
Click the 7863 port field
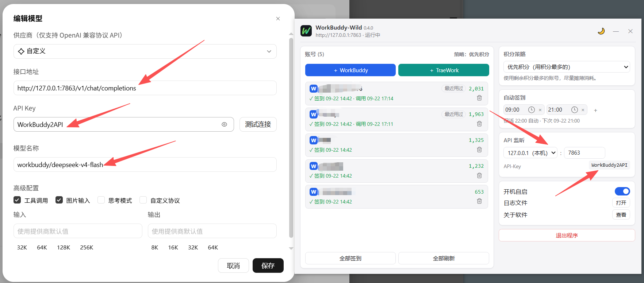point(584,153)
